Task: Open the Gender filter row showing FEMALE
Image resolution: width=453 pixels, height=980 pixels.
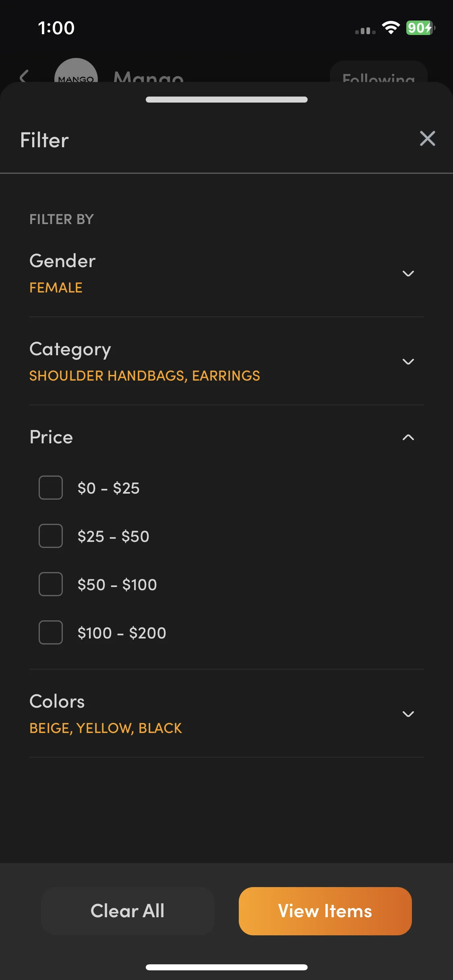Action: tap(226, 274)
